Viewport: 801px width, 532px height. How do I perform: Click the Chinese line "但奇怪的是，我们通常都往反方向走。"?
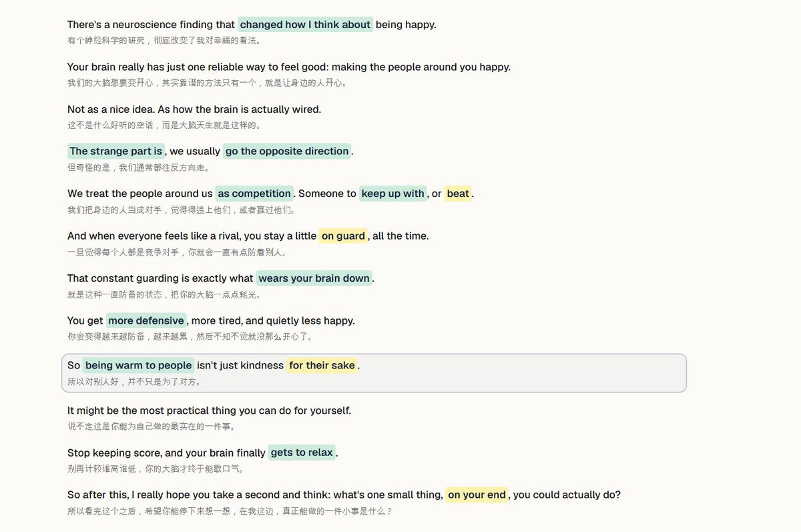pos(138,168)
